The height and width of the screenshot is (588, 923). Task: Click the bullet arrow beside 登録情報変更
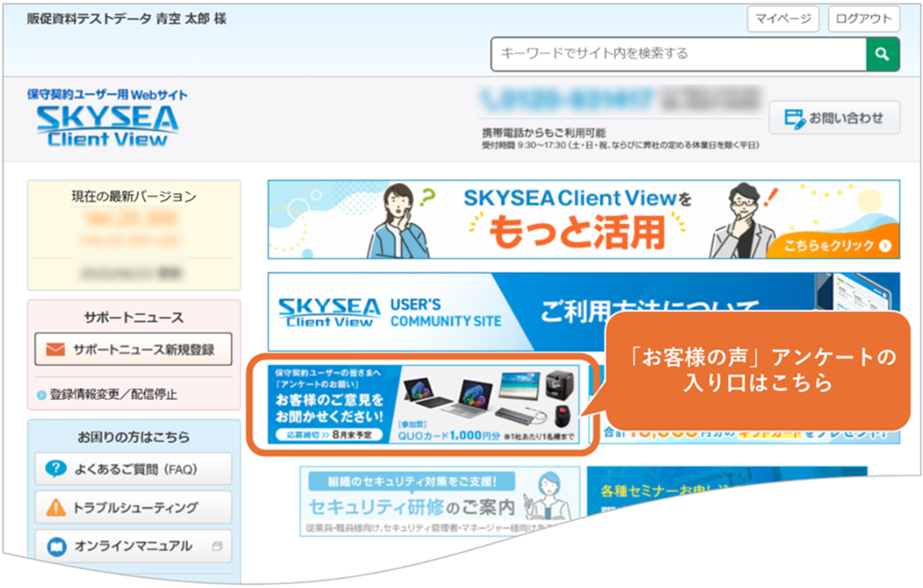click(41, 395)
